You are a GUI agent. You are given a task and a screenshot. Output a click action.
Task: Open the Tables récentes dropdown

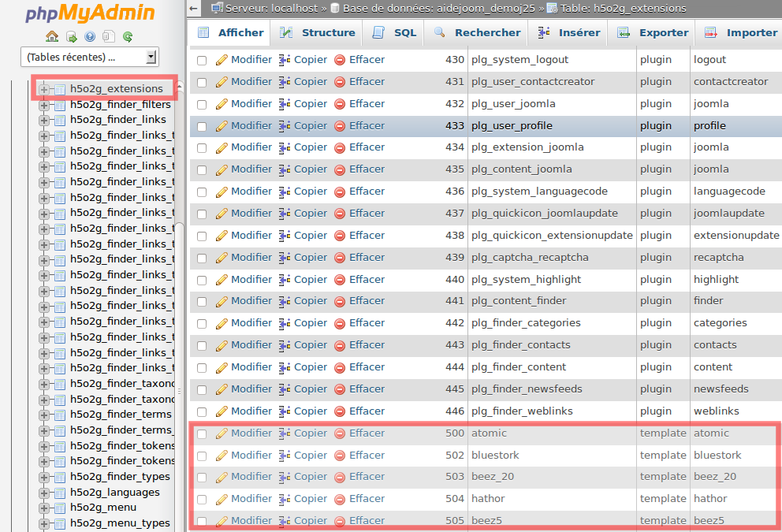click(89, 58)
